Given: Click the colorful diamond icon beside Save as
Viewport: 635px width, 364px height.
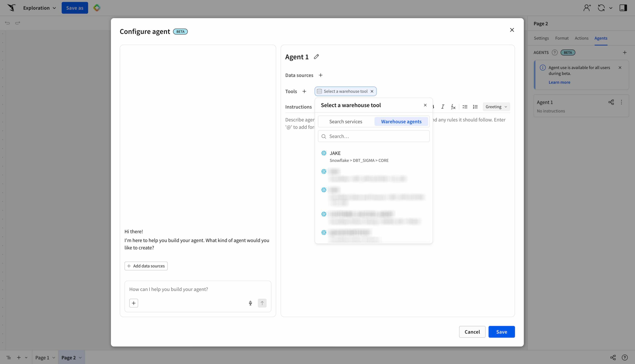Looking at the screenshot, I should tap(97, 8).
